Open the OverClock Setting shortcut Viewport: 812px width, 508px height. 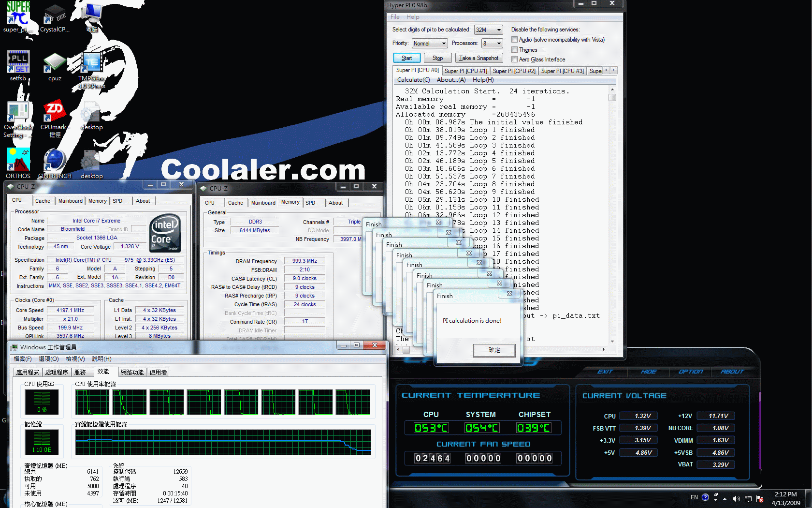(18, 119)
